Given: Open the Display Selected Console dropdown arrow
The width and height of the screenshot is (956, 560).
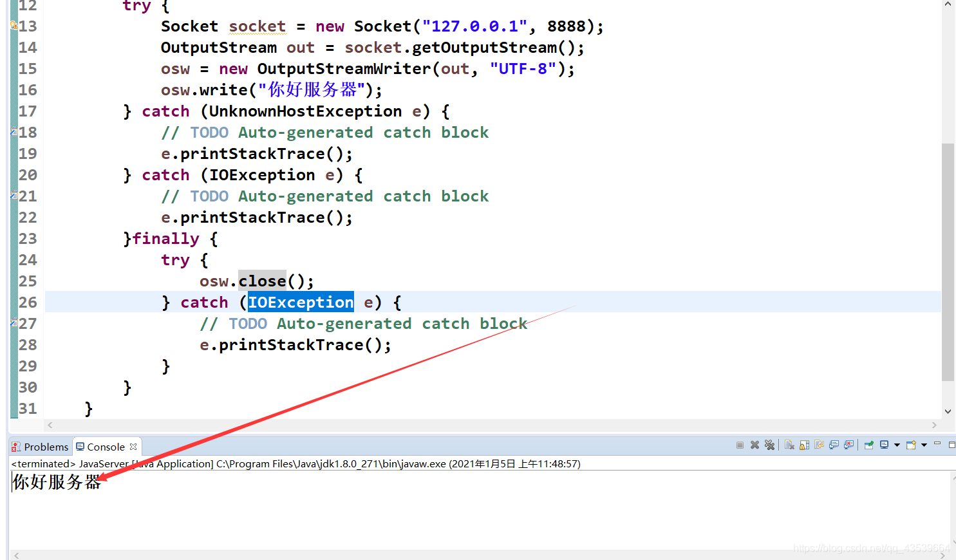Looking at the screenshot, I should click(897, 445).
